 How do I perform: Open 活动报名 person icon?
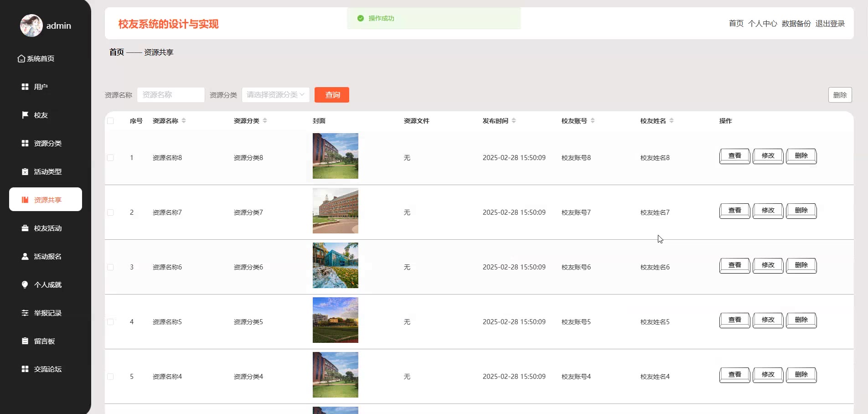(x=25, y=256)
